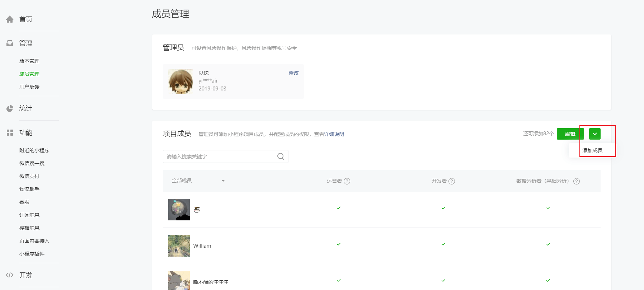Toggle 数据分析者 checkmark for first member
The width and height of the screenshot is (644, 290).
pos(548,208)
